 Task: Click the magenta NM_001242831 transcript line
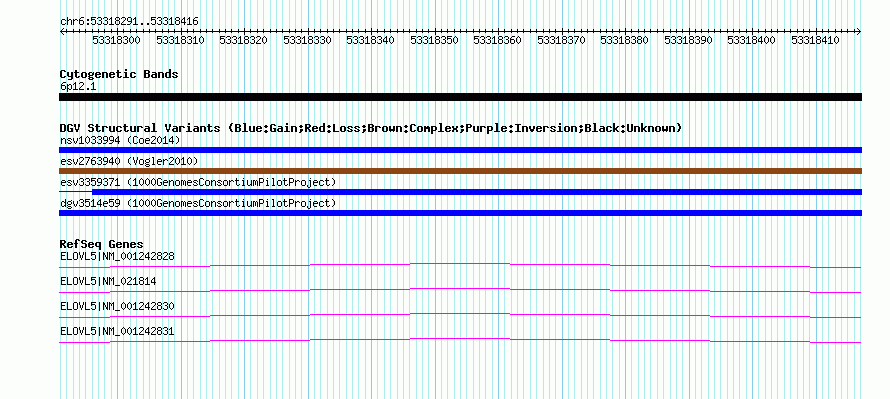point(460,340)
